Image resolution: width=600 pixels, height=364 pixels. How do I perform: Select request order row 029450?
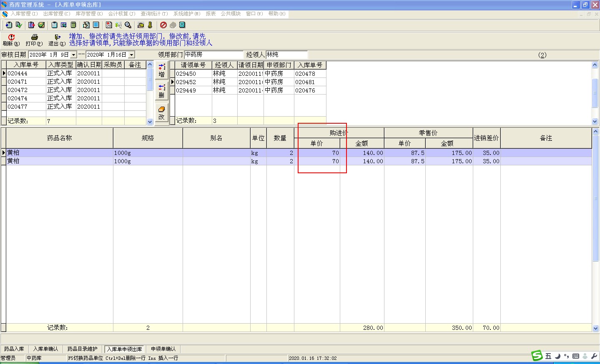tap(186, 74)
